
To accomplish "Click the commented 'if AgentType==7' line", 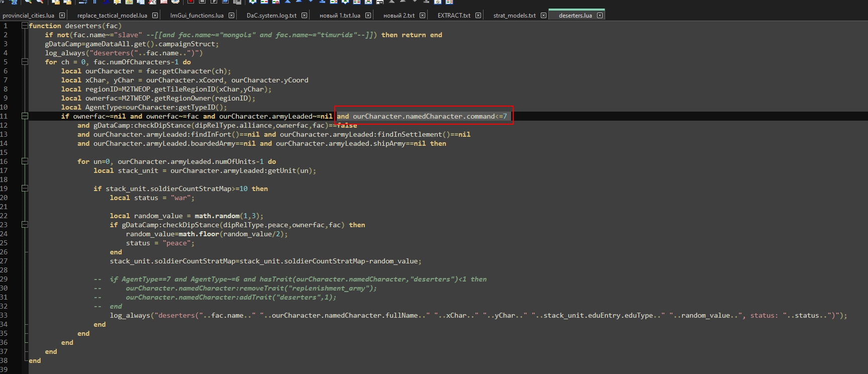I will pyautogui.click(x=290, y=279).
